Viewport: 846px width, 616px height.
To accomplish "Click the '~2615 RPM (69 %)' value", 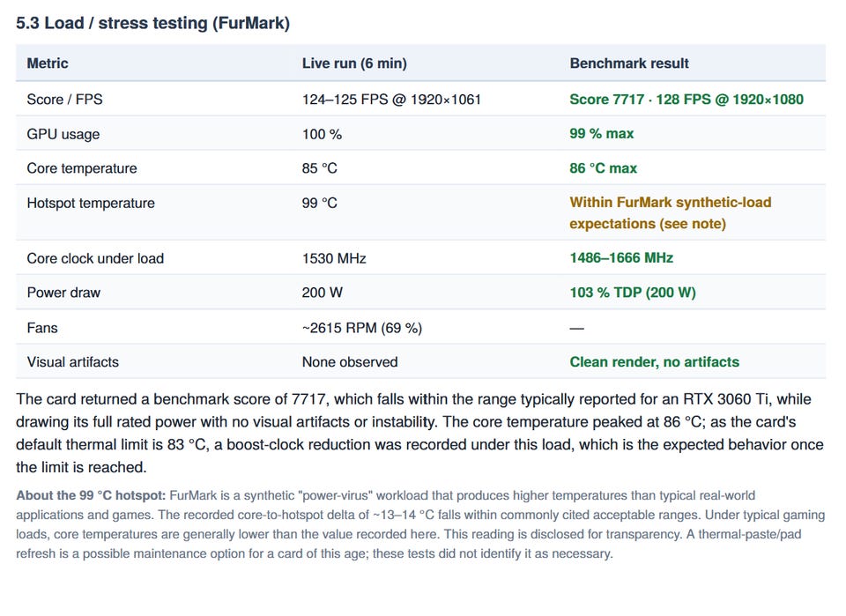I will tap(362, 328).
